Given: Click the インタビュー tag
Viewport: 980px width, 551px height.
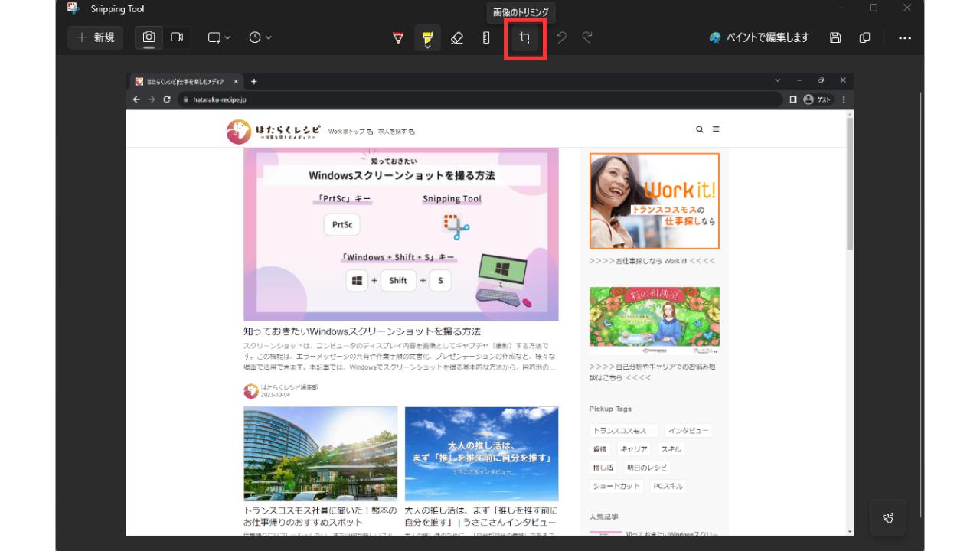Looking at the screenshot, I should pos(688,431).
